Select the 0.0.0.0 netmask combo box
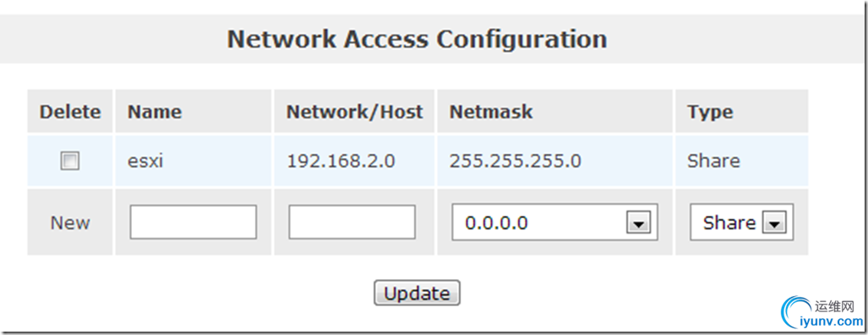This screenshot has width=868, height=335. (x=554, y=222)
